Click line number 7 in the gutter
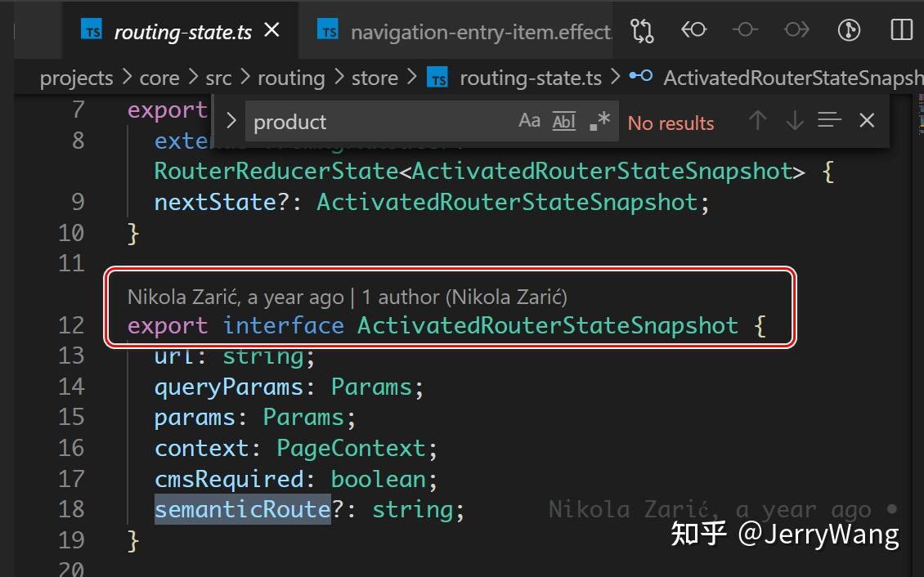This screenshot has width=924, height=577. (x=78, y=110)
